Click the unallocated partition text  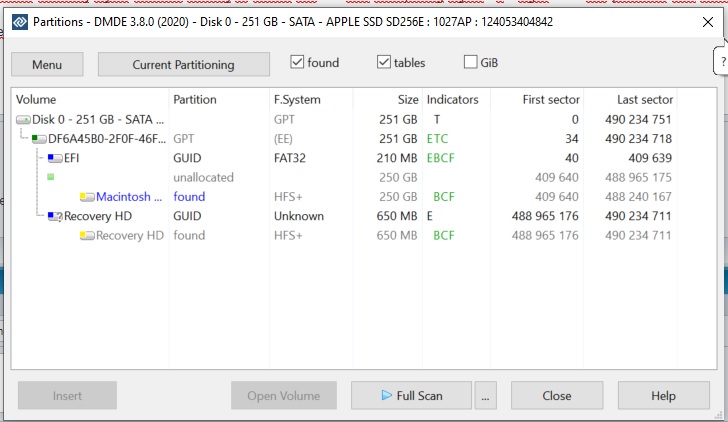(x=203, y=177)
